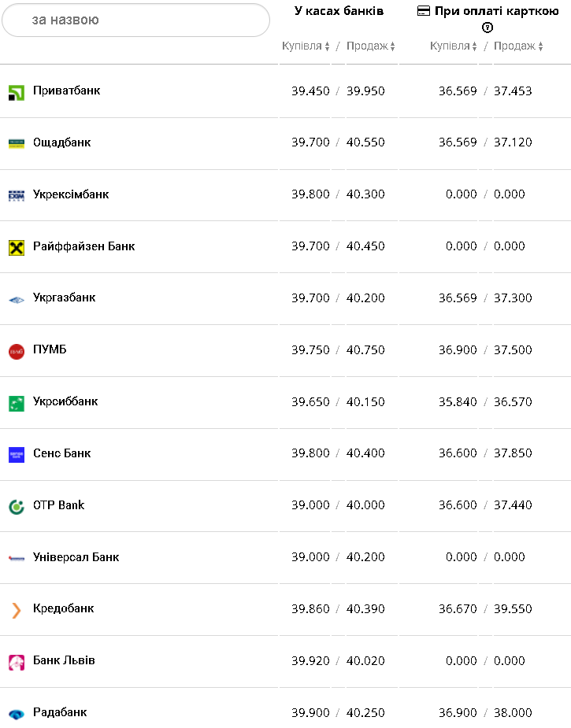Screen dimensions: 571x728
Task: Click the У касах банків column header
Action: coord(339,11)
